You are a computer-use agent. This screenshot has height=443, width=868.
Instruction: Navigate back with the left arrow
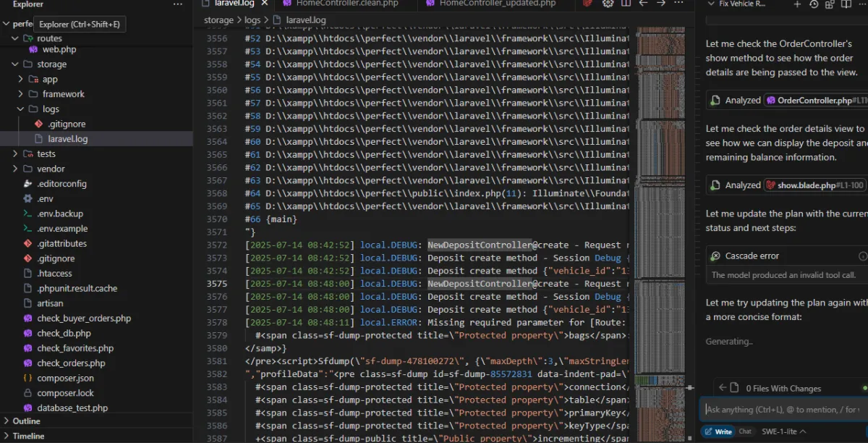pos(642,4)
